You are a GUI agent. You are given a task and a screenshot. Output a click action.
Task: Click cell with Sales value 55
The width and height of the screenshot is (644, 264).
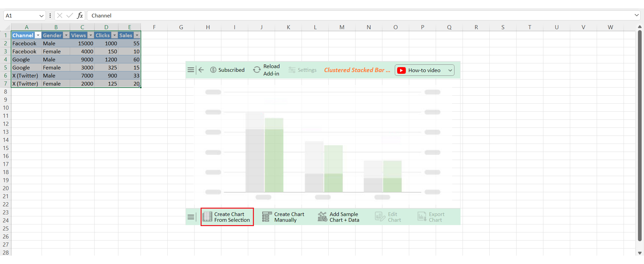point(129,43)
